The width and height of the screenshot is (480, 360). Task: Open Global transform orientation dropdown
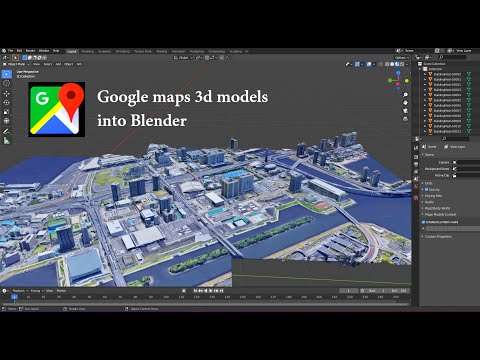[x=183, y=58]
